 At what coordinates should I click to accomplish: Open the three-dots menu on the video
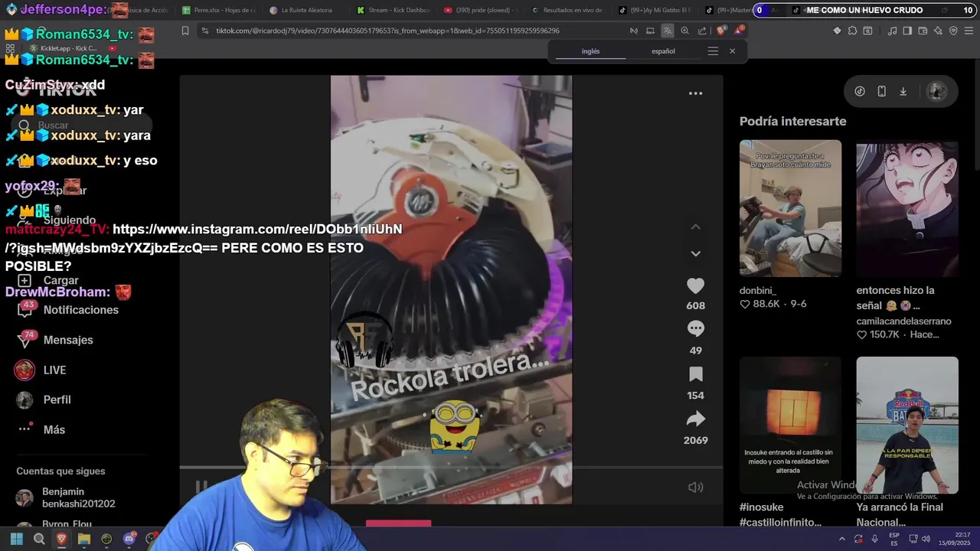[x=695, y=93]
